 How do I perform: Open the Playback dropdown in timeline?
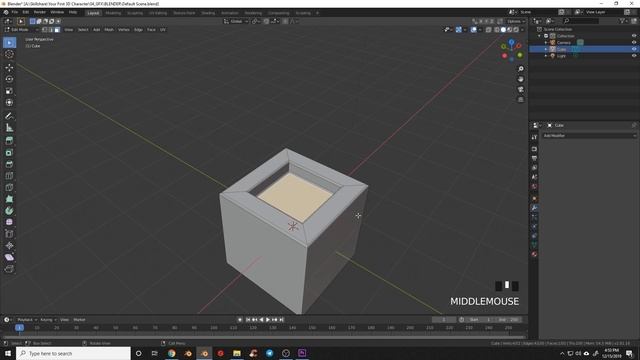[27, 320]
